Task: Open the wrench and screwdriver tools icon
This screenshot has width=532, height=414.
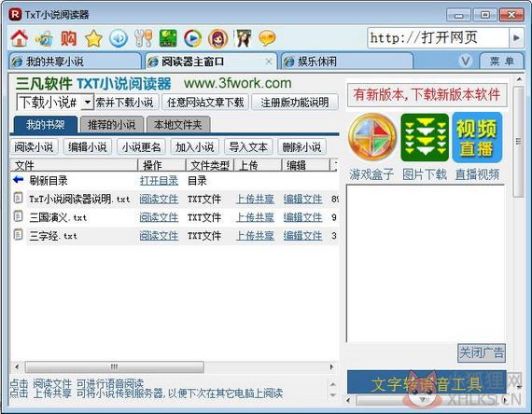Action: pyautogui.click(x=143, y=38)
